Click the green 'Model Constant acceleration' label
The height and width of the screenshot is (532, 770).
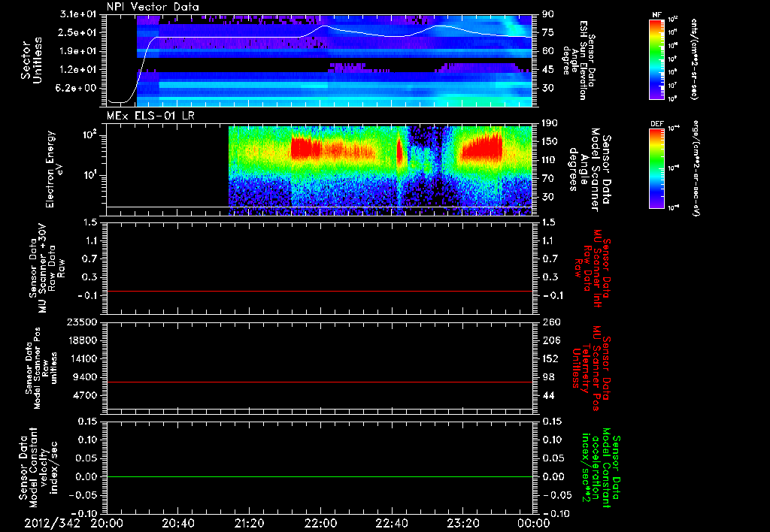[602, 467]
